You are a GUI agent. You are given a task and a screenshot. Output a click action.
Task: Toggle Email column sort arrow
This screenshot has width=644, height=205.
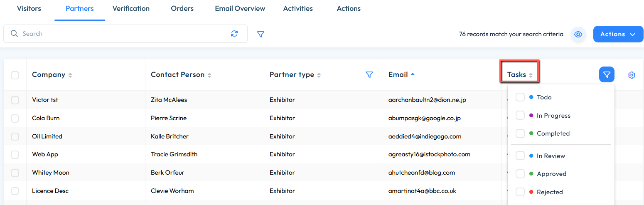[x=413, y=74]
